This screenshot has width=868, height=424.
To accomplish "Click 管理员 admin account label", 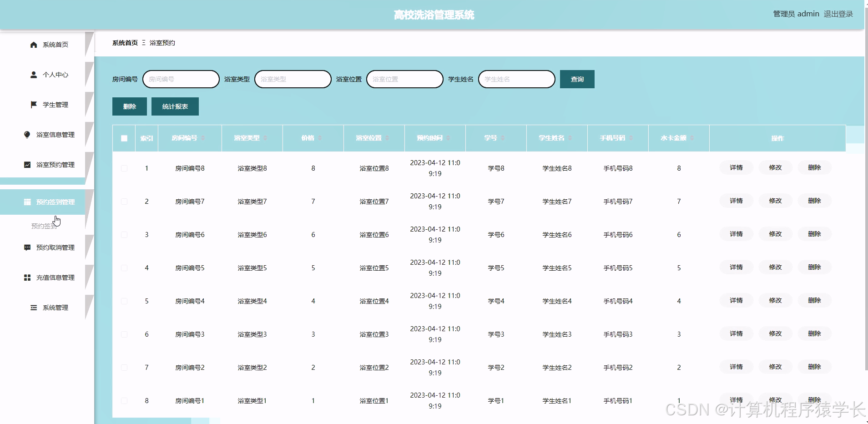I will click(x=796, y=14).
